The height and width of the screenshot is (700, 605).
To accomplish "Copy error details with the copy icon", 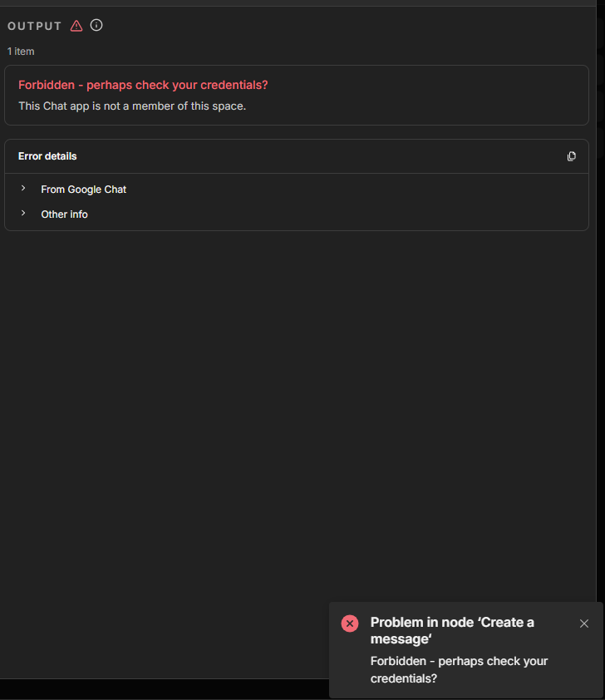I will click(572, 156).
